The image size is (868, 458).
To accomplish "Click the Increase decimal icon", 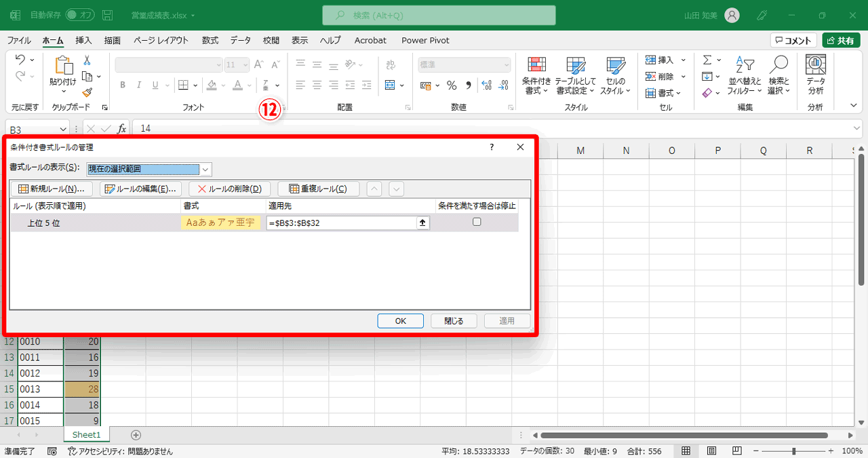I will click(x=486, y=85).
